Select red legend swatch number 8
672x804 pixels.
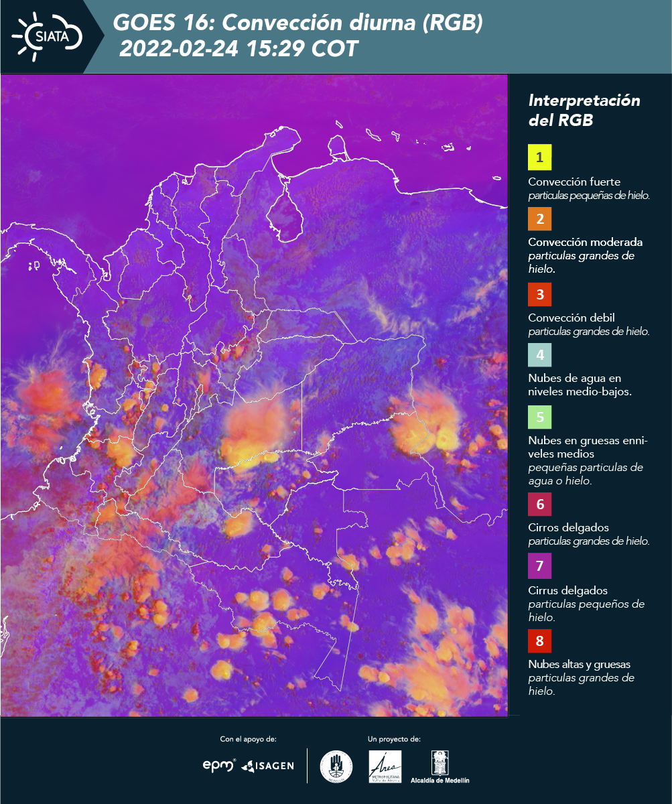(x=539, y=641)
